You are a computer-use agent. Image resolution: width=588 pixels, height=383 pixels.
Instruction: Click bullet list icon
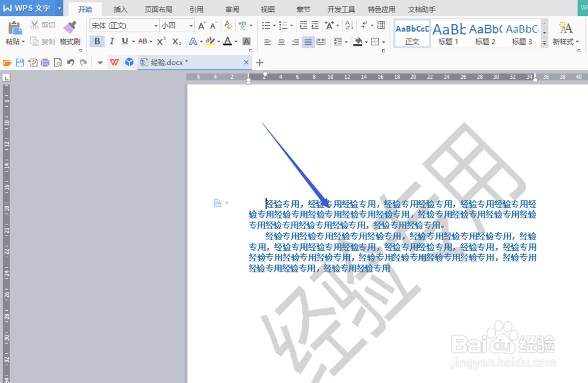[266, 25]
